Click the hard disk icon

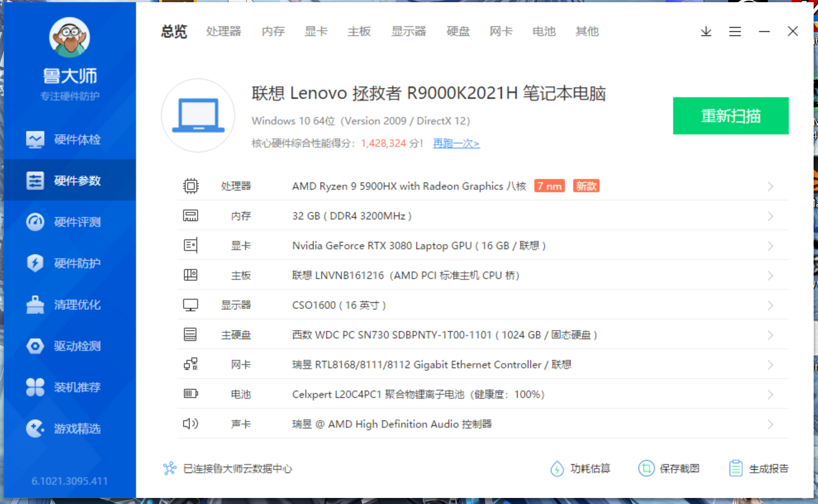point(191,334)
